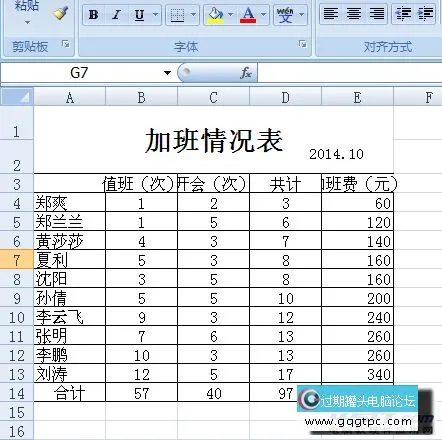
Task: Click the name cell 郑爽
Action: pos(70,203)
